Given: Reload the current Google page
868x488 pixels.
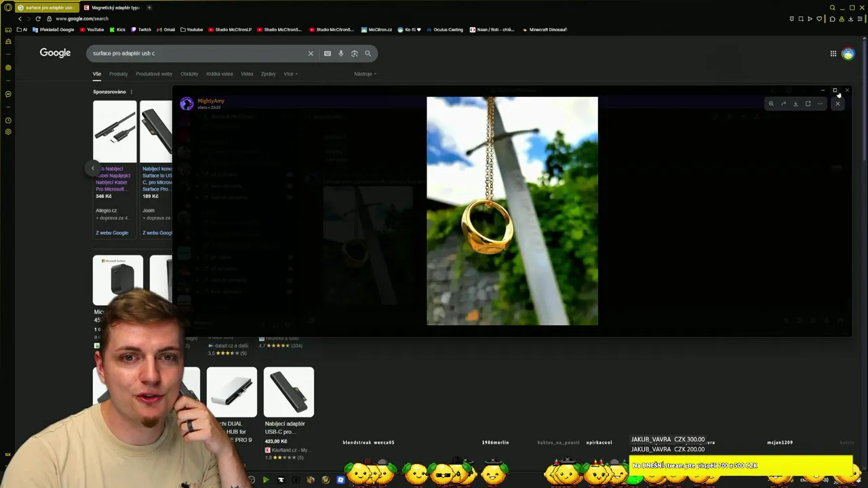Looking at the screenshot, I should coord(38,18).
